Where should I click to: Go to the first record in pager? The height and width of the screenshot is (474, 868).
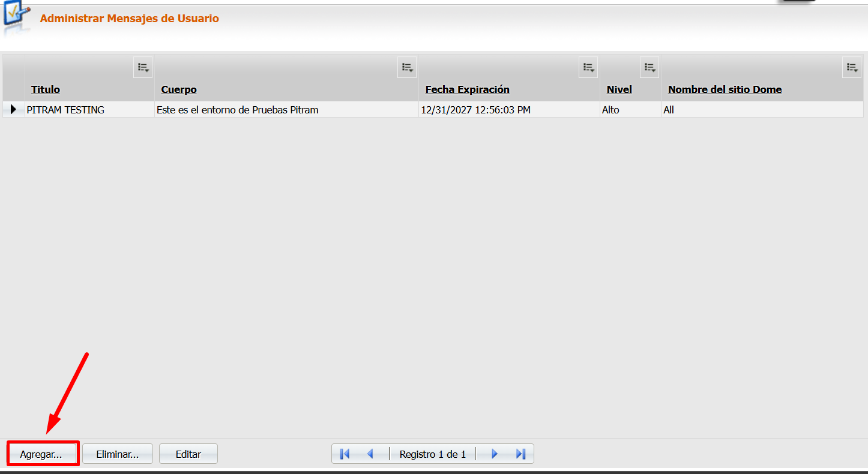coord(345,454)
